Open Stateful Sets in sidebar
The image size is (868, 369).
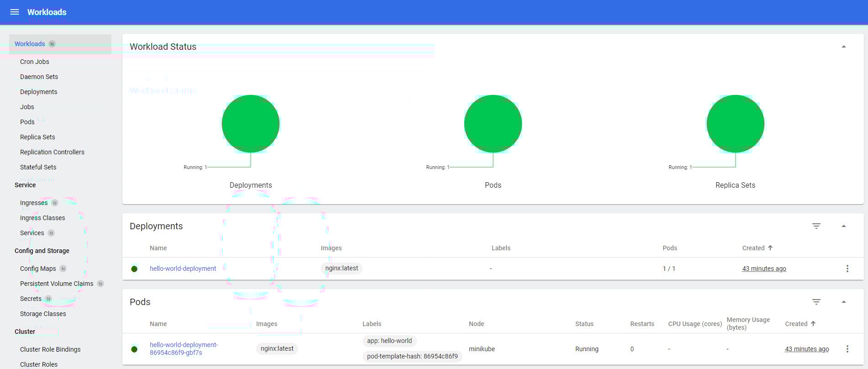[x=38, y=167]
